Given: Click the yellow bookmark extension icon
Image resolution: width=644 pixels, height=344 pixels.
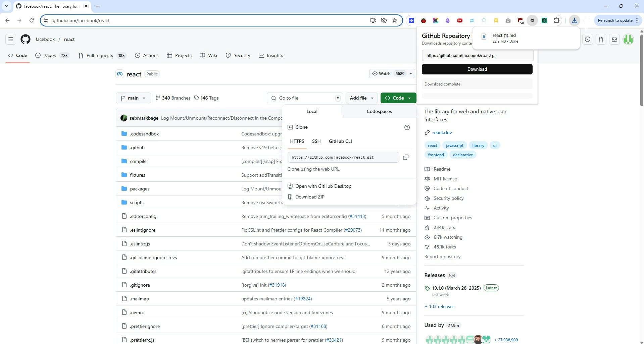Looking at the screenshot, I should tap(496, 20).
